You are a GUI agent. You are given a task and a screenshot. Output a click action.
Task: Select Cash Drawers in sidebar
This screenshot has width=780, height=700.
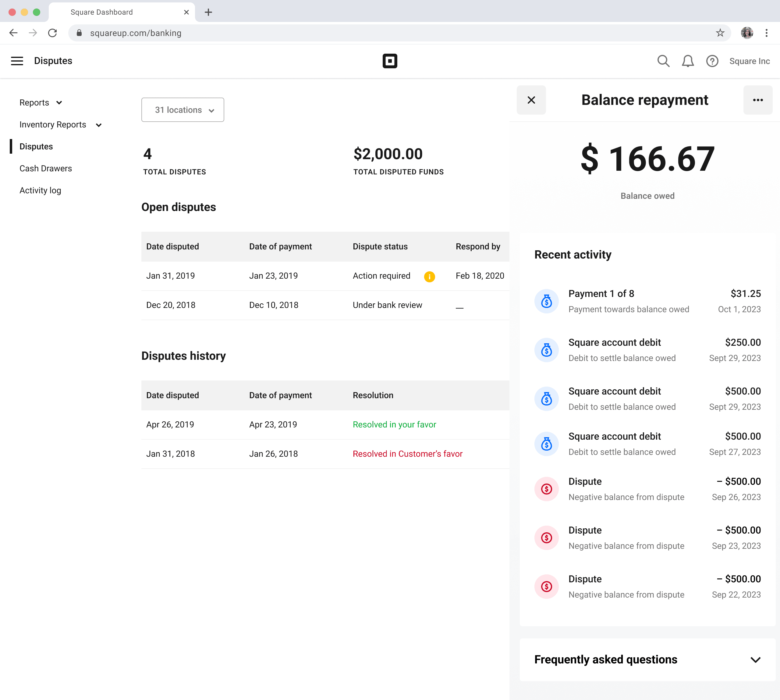tap(45, 169)
